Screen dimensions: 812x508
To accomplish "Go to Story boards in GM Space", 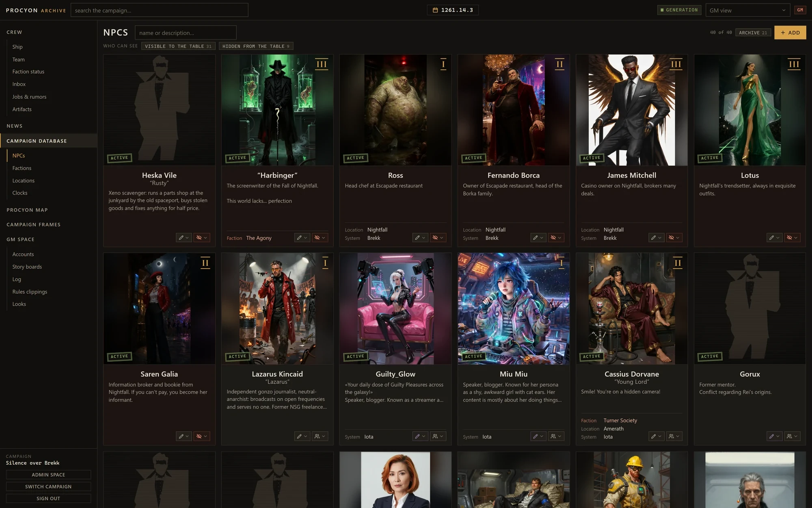I will (27, 267).
